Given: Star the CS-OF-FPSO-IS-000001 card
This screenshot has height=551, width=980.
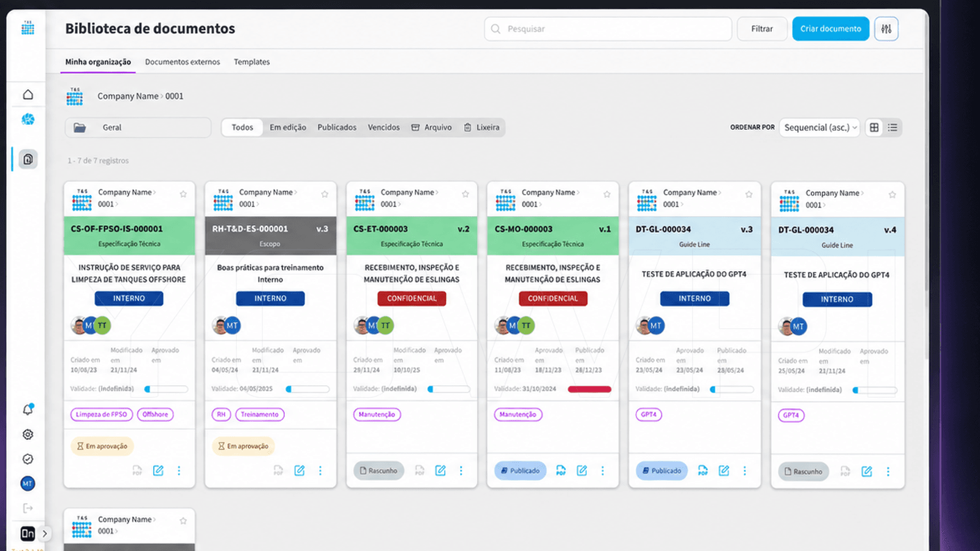Looking at the screenshot, I should coord(183,194).
